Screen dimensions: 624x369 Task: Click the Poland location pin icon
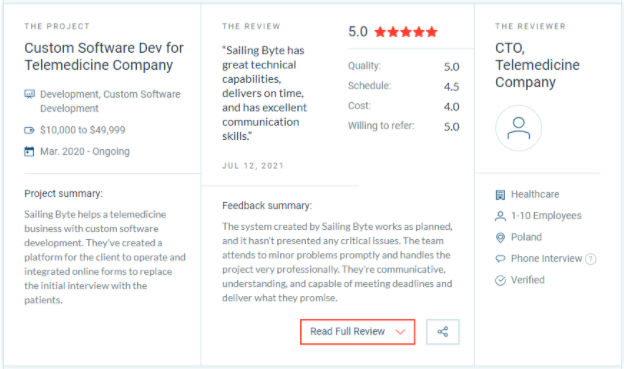pyautogui.click(x=500, y=238)
